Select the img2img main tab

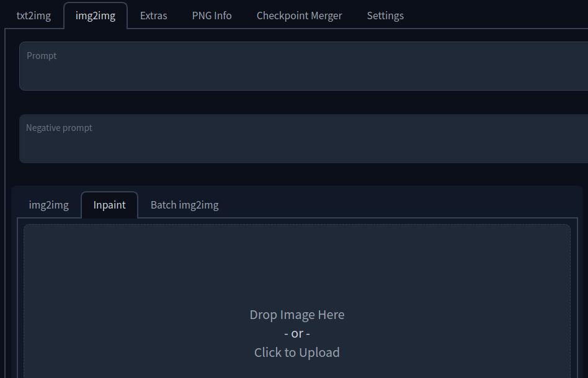[x=96, y=15]
